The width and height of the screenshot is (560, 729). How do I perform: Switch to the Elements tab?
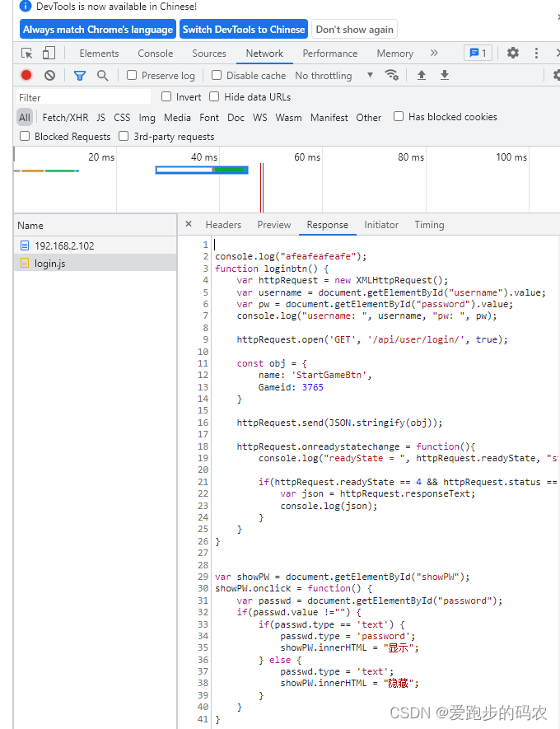click(x=99, y=54)
